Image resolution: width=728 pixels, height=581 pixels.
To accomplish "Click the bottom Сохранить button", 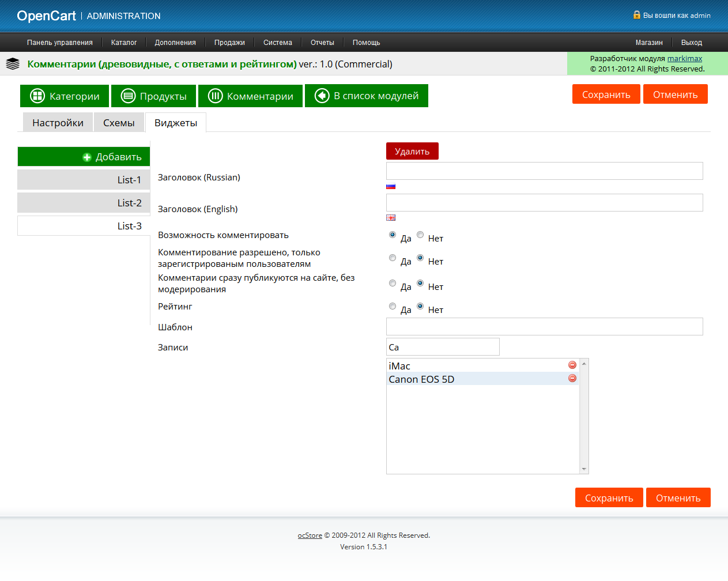I will tap(609, 498).
